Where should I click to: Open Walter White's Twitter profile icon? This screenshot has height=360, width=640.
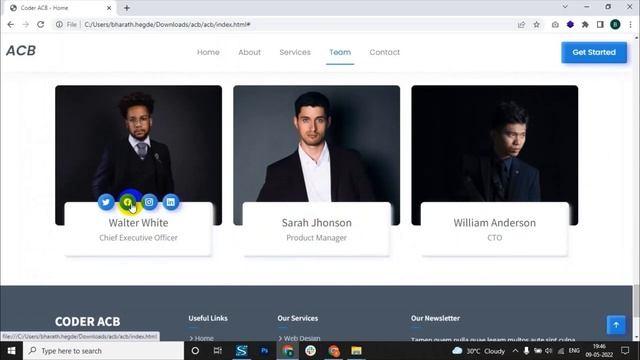106,202
